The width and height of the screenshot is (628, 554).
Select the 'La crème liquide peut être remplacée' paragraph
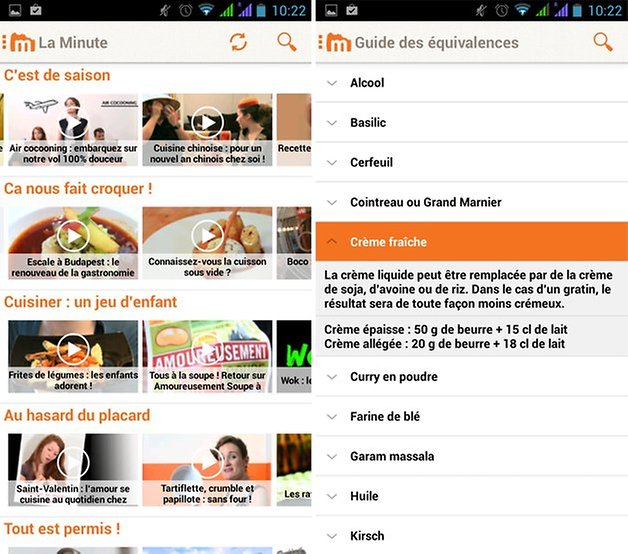click(468, 289)
